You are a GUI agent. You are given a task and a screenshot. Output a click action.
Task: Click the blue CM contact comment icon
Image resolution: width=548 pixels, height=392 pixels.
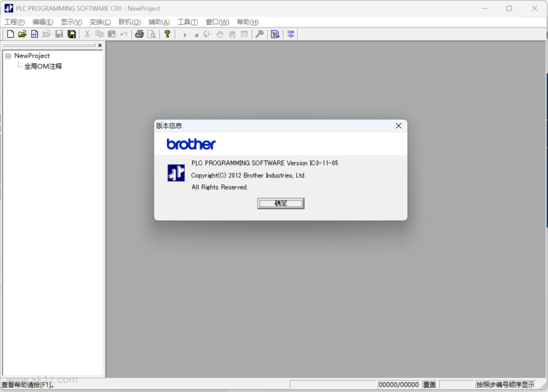[x=291, y=34]
